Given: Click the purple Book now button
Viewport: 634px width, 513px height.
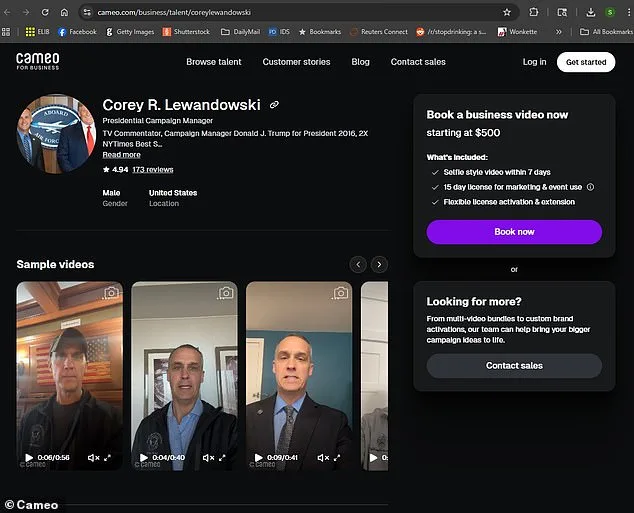Looking at the screenshot, I should point(514,232).
